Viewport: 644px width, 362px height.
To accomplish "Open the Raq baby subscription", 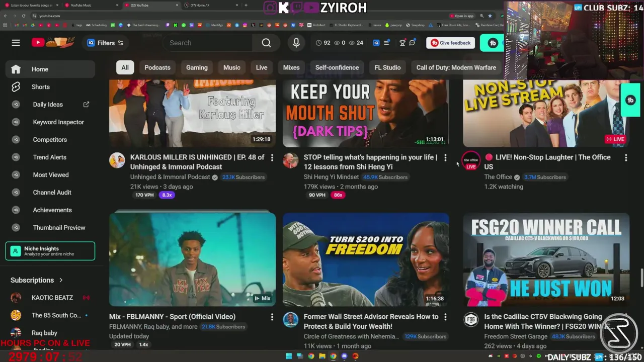I will (x=50, y=333).
